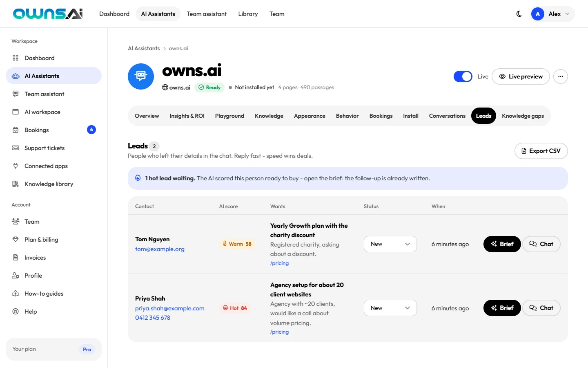Click the AI Assistants breadcrumb link
The height and width of the screenshot is (368, 588).
pyautogui.click(x=144, y=48)
